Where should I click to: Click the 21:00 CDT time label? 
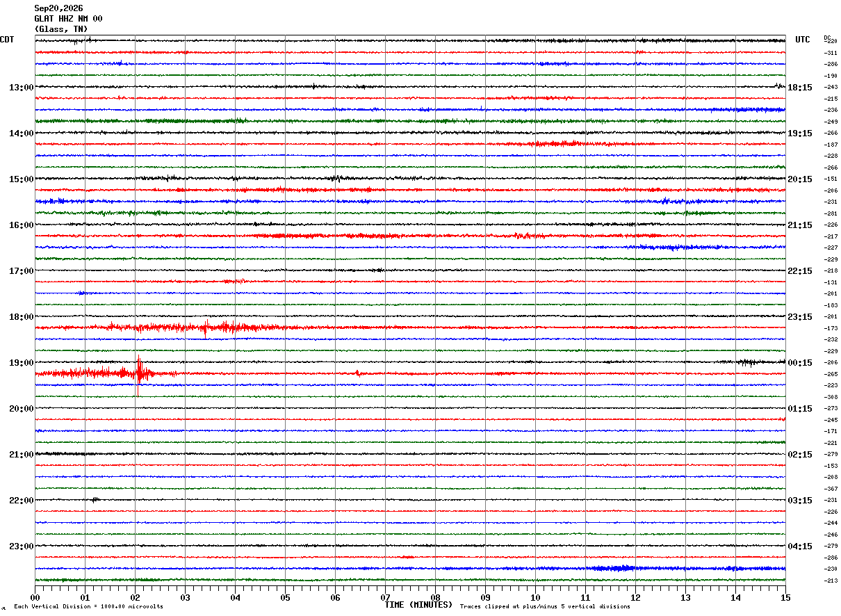point(21,455)
